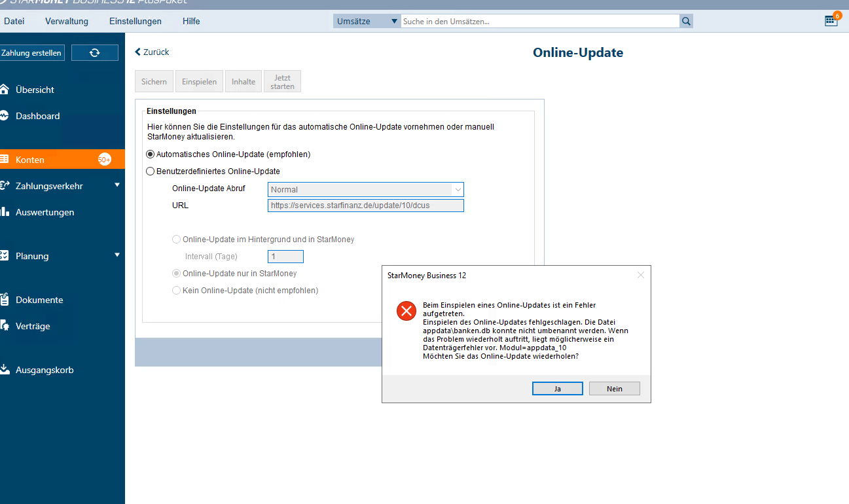Open Konten in the sidebar

coord(62,160)
